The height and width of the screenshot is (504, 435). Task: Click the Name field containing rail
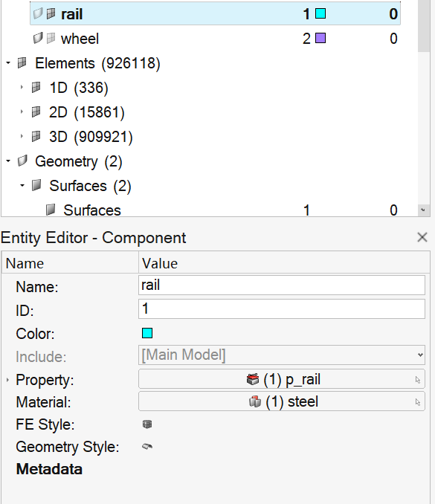point(282,285)
